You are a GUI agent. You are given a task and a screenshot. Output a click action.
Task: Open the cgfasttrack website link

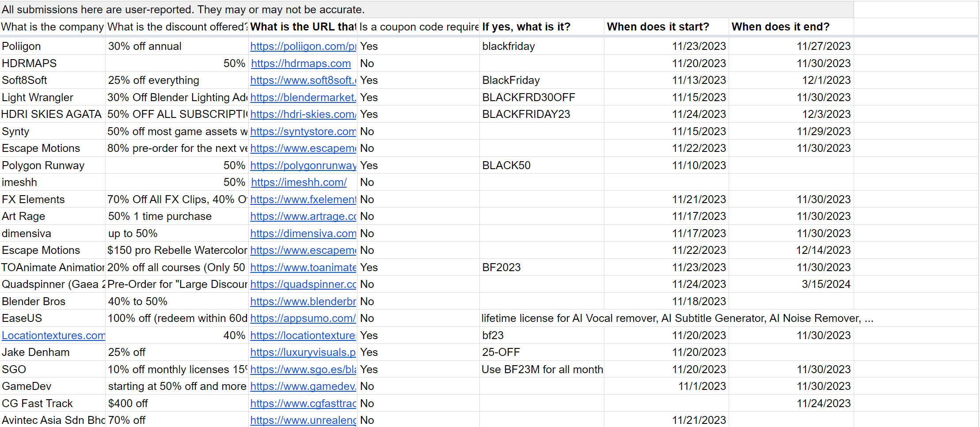click(303, 404)
